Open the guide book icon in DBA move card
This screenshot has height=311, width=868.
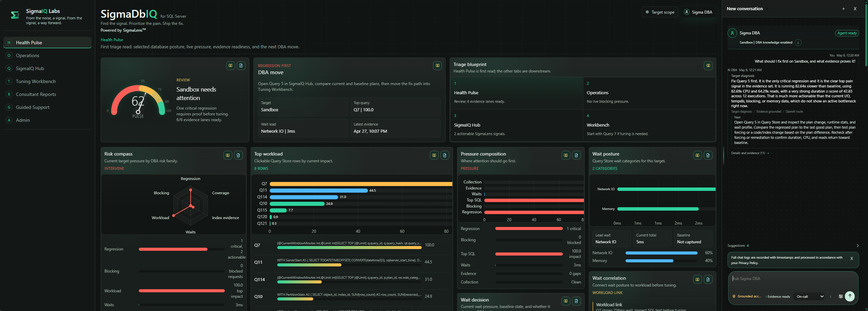(437, 66)
